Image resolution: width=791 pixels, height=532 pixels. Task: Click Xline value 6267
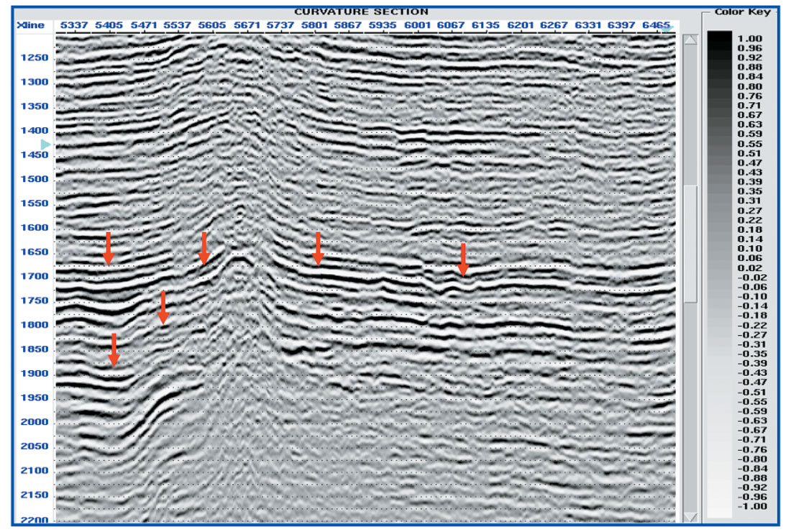[554, 25]
